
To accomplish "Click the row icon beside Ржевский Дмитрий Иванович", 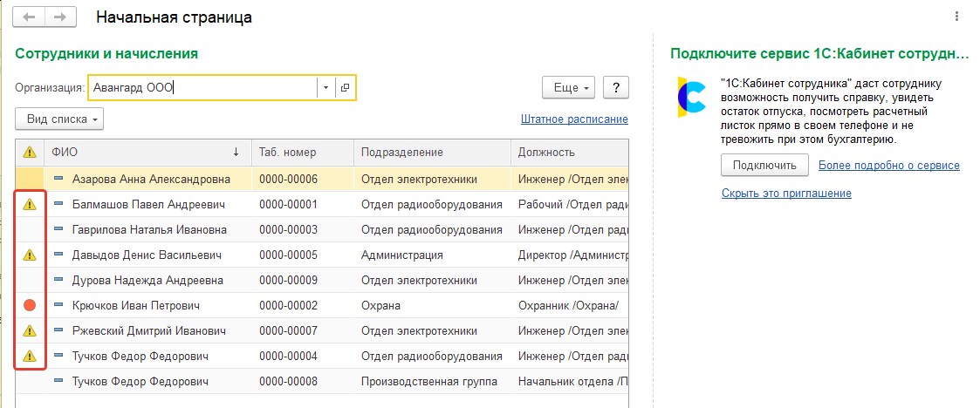I will pyautogui.click(x=58, y=330).
